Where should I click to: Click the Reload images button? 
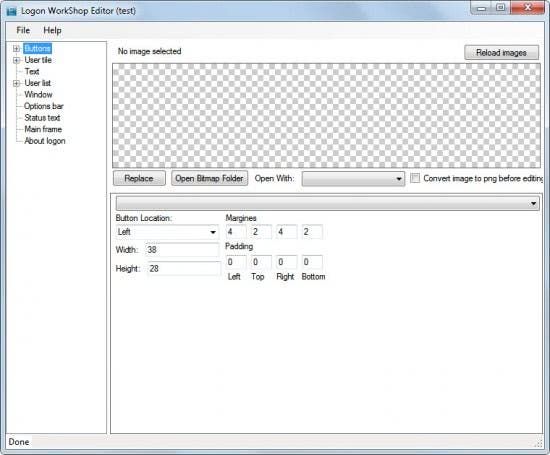pos(502,53)
